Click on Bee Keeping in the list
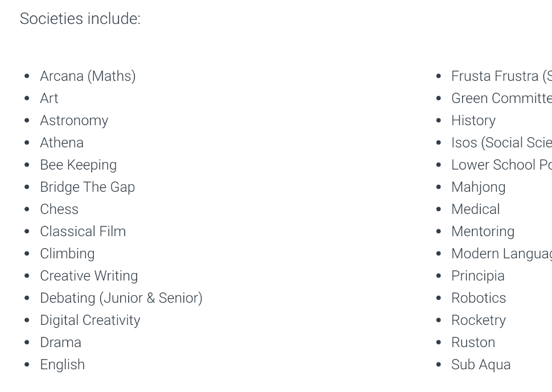552x392 pixels. click(x=78, y=164)
